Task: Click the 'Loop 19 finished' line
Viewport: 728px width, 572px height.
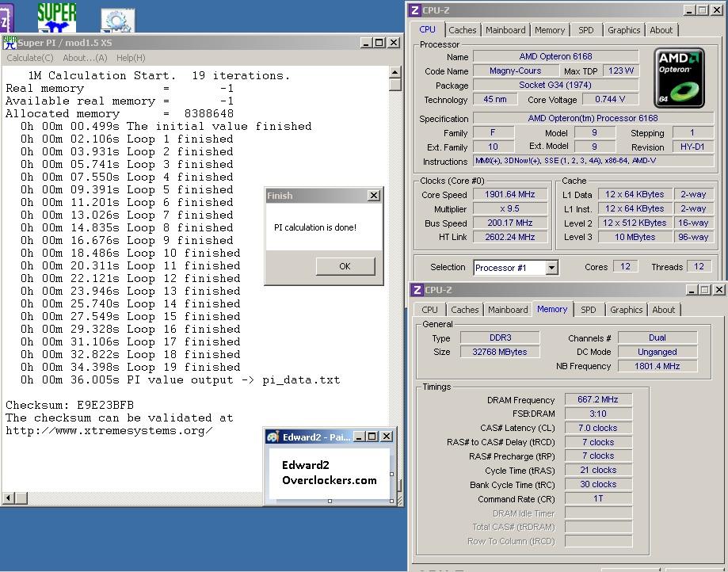Action: [x=131, y=367]
